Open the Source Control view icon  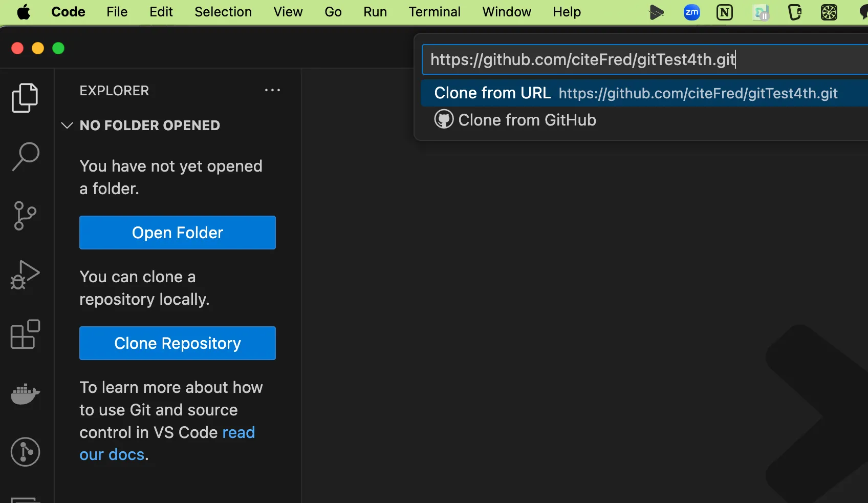[x=25, y=216]
